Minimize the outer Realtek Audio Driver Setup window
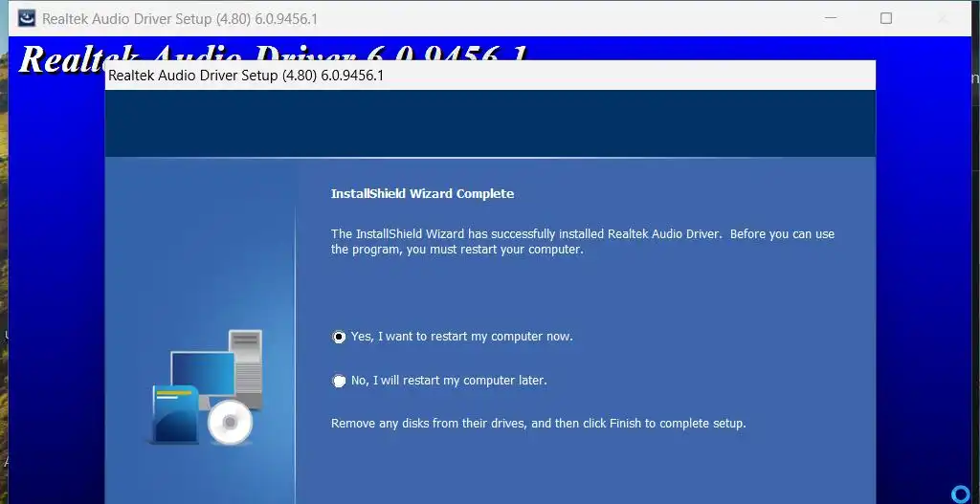The height and width of the screenshot is (504, 980). [831, 18]
